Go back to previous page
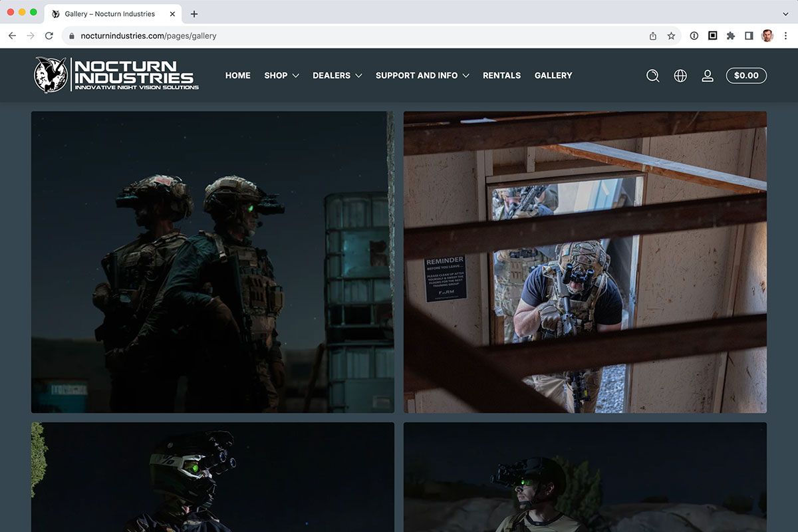 [12, 36]
